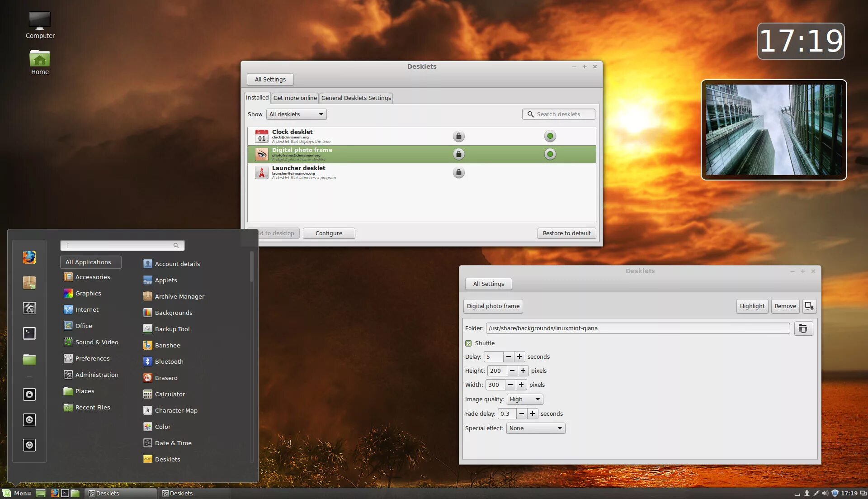This screenshot has height=499, width=868.
Task: Click volume icon in system tray
Action: (x=825, y=493)
